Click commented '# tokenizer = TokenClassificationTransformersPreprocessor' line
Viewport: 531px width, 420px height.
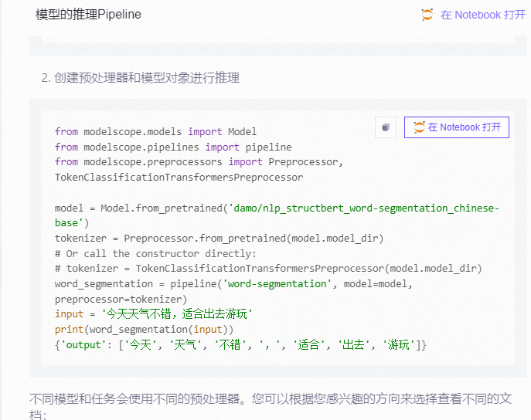268,269
